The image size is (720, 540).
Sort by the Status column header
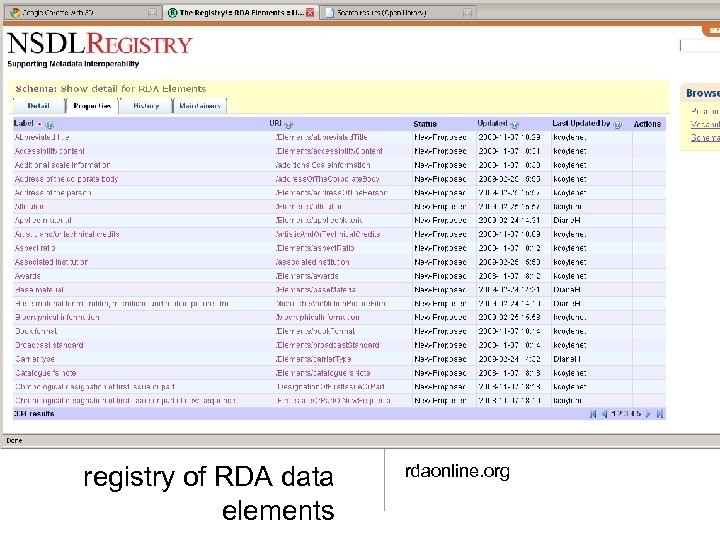(425, 124)
